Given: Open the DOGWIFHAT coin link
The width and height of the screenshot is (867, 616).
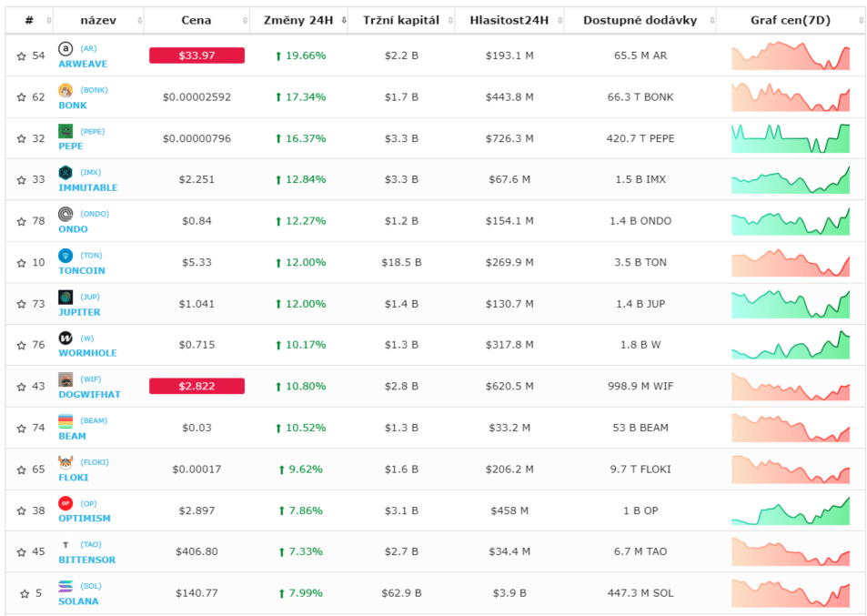Looking at the screenshot, I should [x=89, y=394].
